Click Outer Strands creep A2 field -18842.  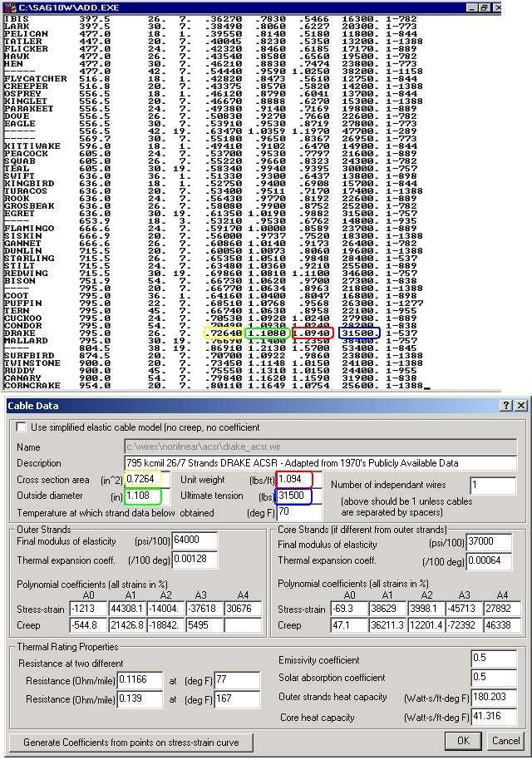click(x=165, y=625)
